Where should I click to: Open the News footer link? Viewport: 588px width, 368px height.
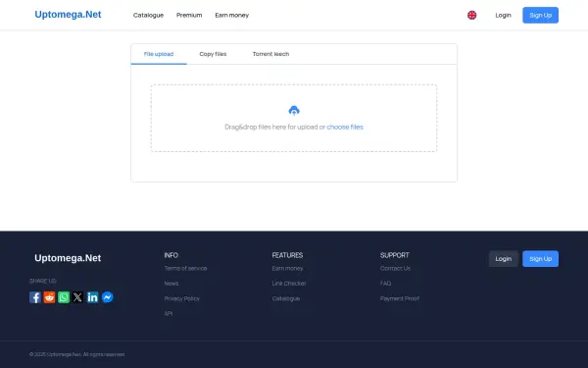tap(171, 284)
